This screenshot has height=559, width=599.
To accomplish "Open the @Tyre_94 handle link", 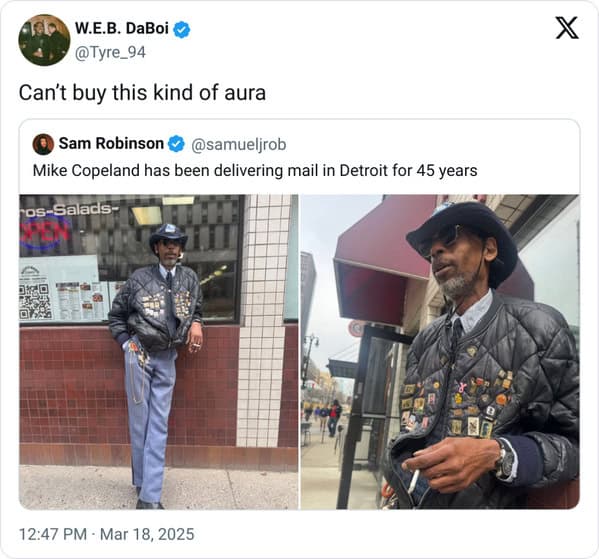I will pos(110,52).
